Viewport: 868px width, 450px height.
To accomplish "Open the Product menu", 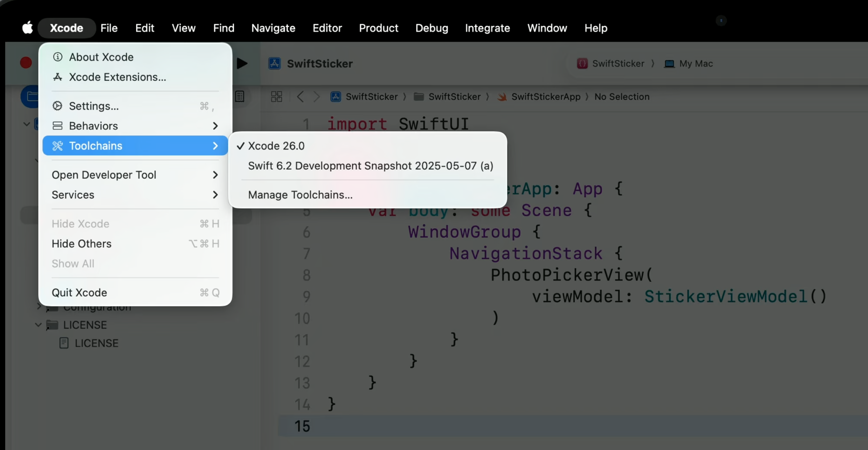I will click(x=378, y=28).
